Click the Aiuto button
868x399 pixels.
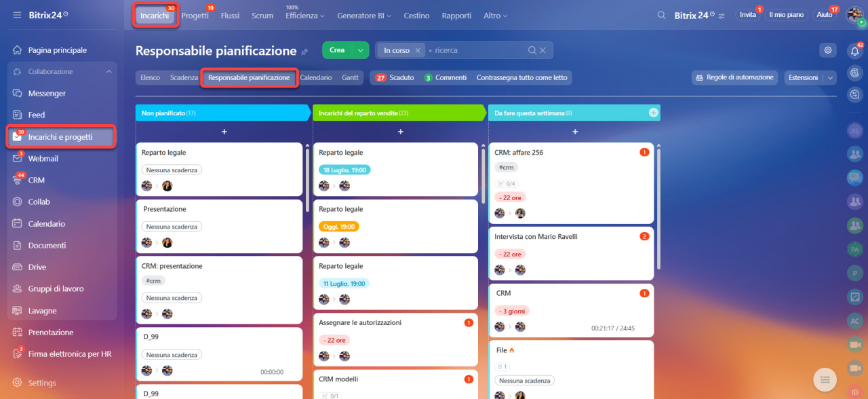coord(825,15)
